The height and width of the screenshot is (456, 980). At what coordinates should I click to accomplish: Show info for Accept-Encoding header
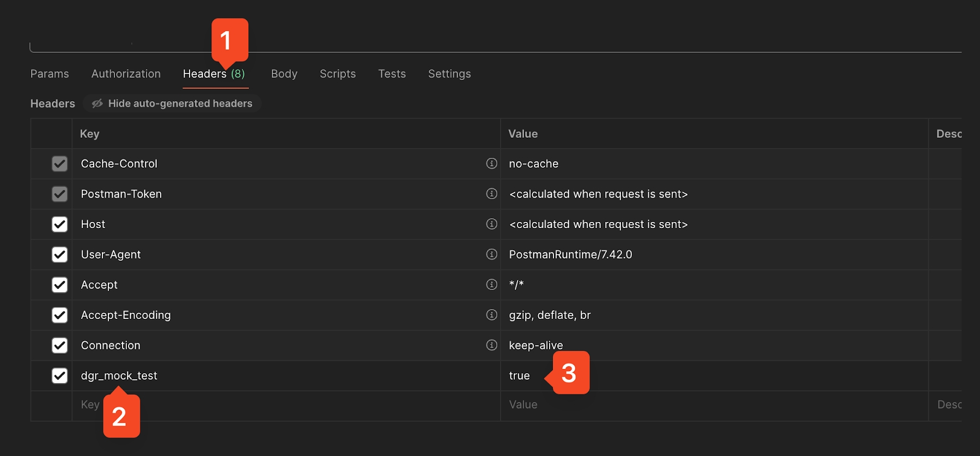point(491,315)
